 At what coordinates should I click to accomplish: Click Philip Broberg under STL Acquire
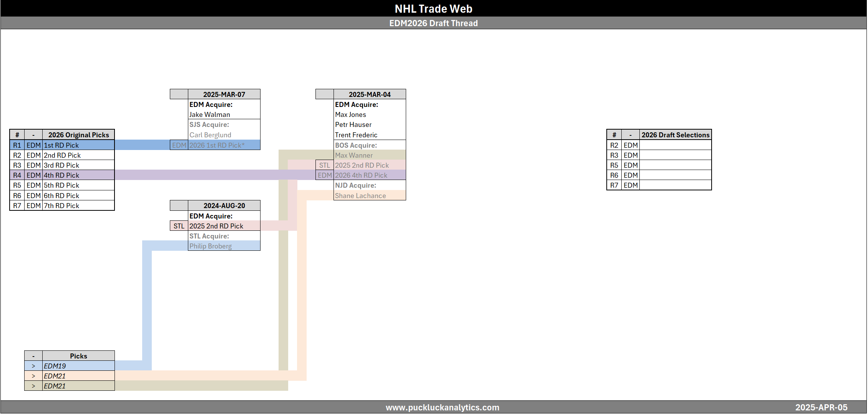click(211, 246)
